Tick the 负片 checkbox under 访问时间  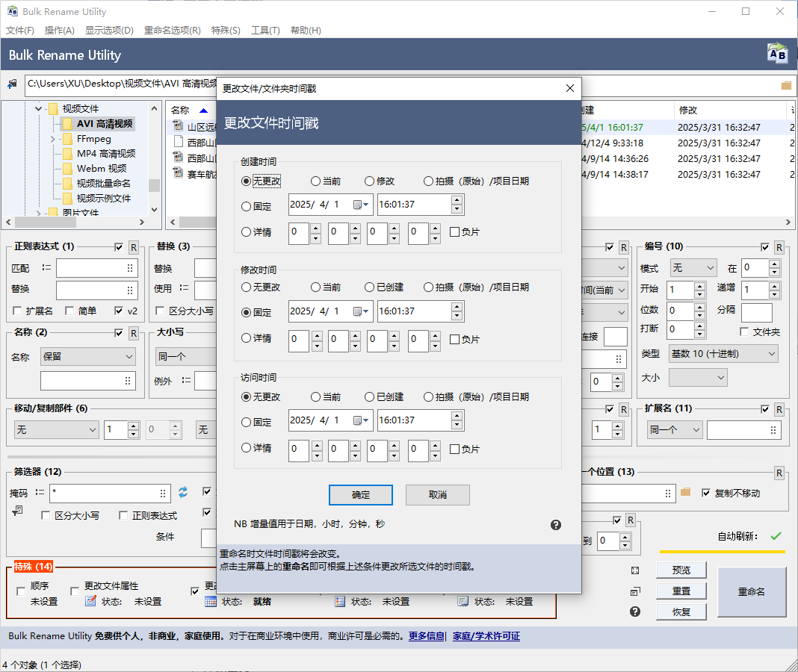pos(454,449)
